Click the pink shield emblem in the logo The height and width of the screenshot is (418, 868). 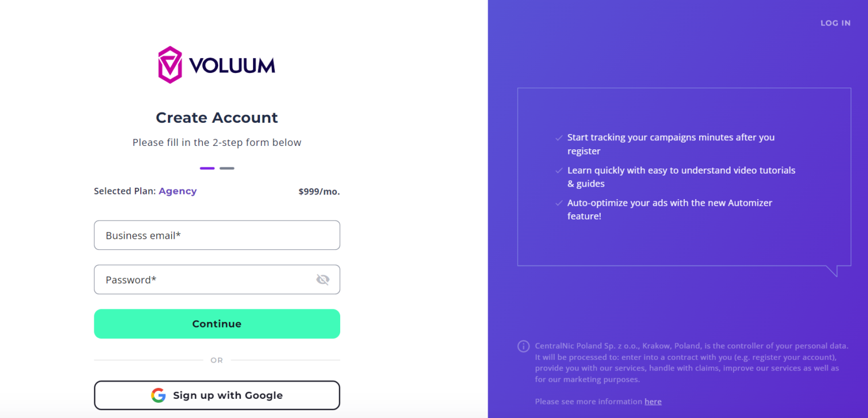point(171,63)
